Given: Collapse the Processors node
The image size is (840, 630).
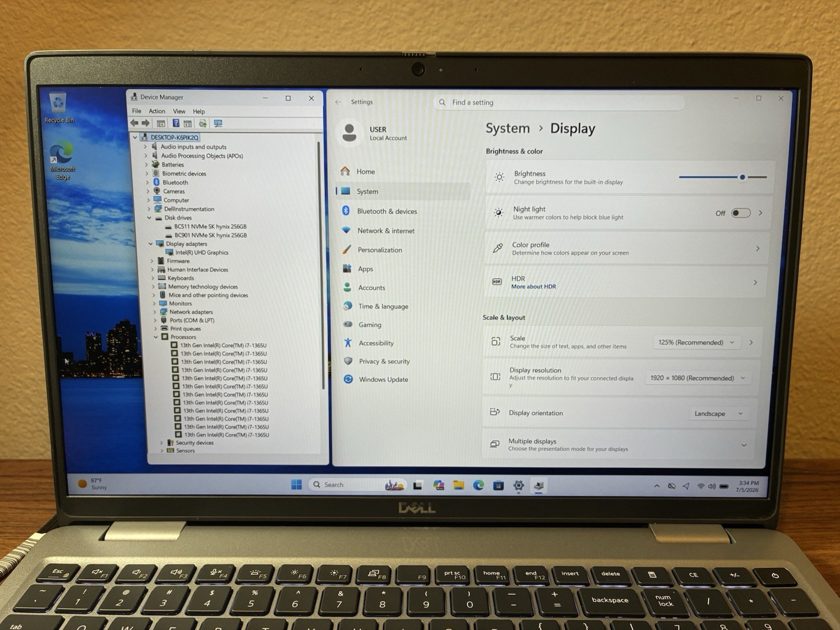Looking at the screenshot, I should [155, 337].
